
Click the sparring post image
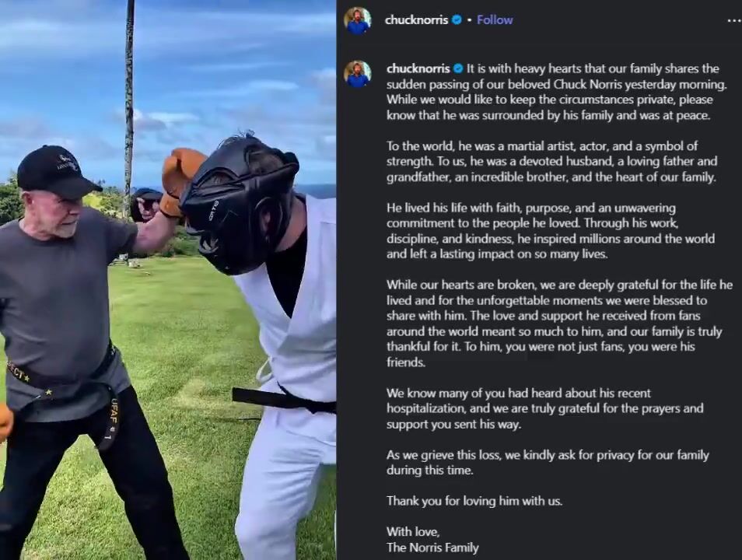point(168,280)
